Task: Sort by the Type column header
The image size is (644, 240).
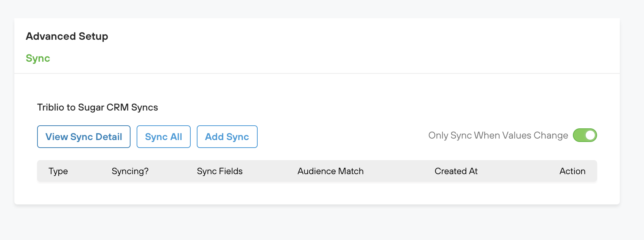Action: point(58,171)
